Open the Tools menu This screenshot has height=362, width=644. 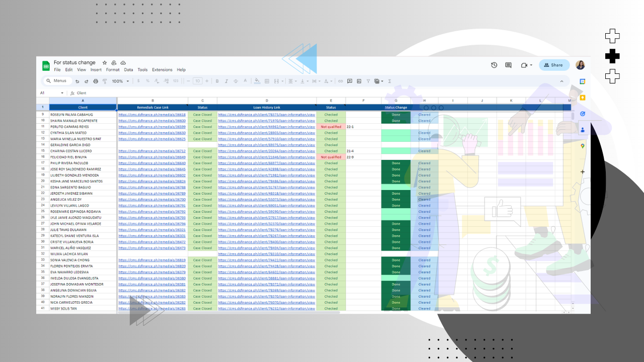[x=143, y=70]
